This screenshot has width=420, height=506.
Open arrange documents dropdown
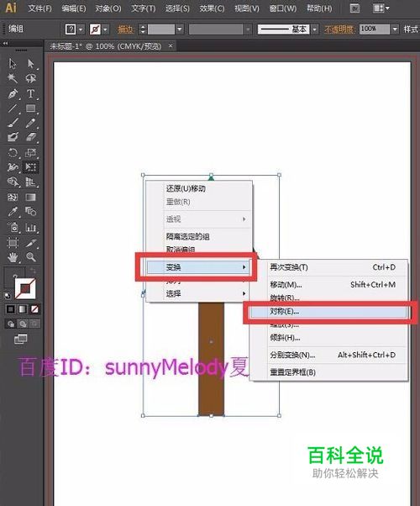tap(381, 8)
